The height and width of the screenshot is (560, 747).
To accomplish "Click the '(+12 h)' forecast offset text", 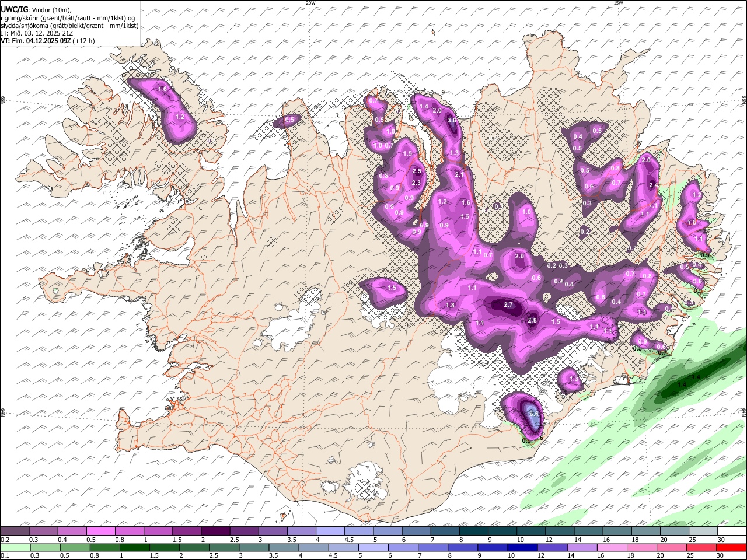I will click(x=83, y=41).
